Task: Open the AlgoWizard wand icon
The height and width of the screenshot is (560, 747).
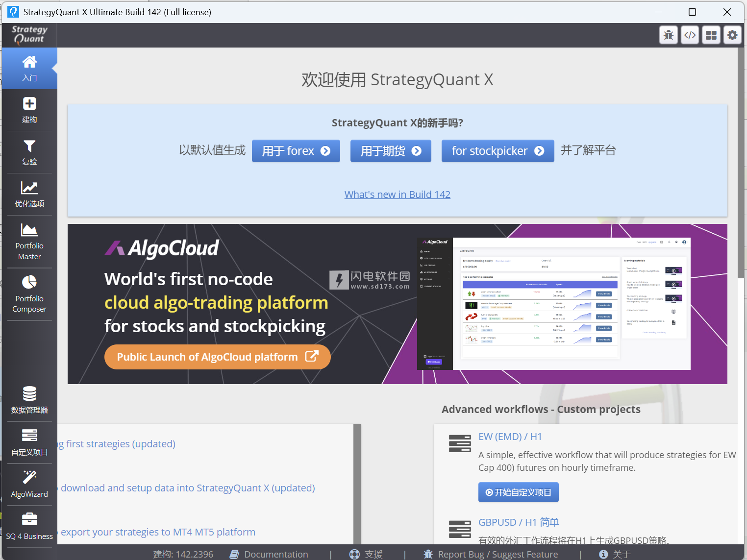Action: click(29, 485)
